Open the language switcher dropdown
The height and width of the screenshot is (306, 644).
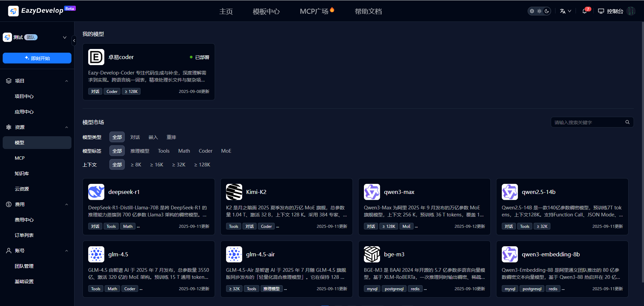click(x=566, y=11)
